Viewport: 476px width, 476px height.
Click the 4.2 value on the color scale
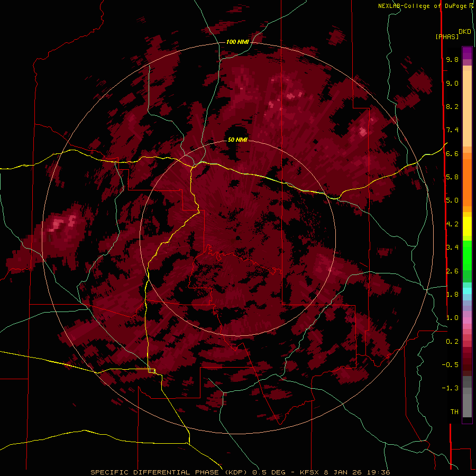tap(452, 224)
